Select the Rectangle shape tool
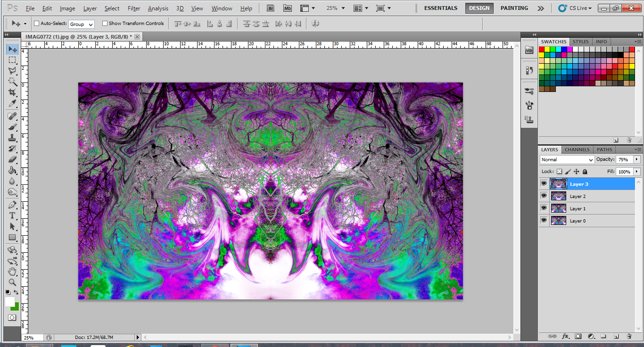 (x=12, y=237)
